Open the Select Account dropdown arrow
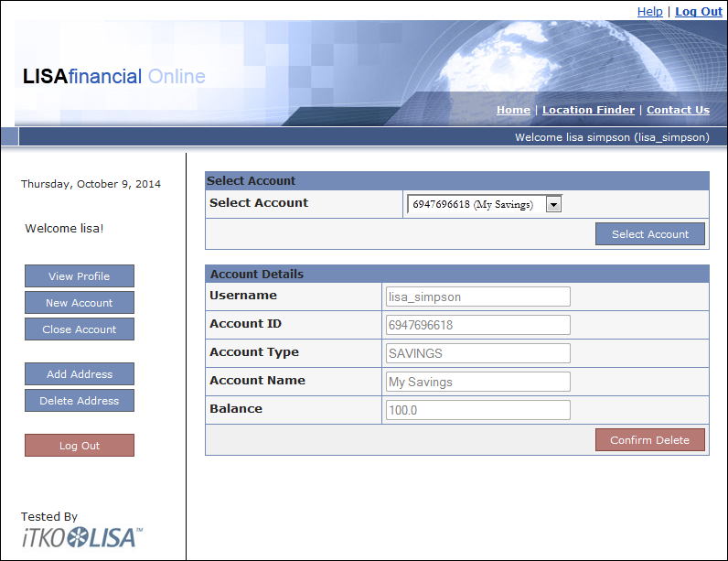 553,205
